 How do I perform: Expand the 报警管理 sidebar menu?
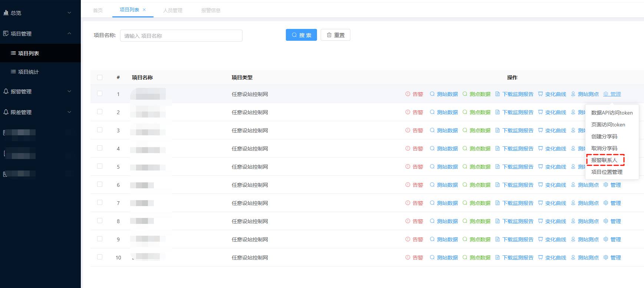[x=37, y=92]
